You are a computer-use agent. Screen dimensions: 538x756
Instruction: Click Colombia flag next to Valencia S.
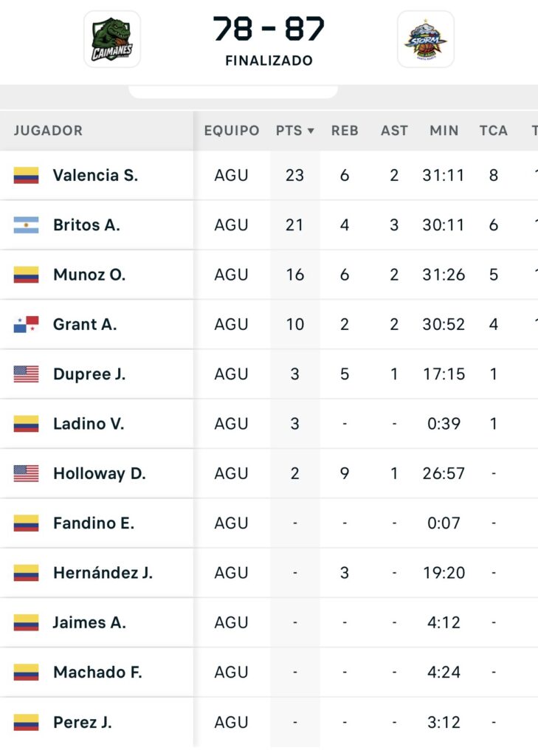(x=26, y=176)
